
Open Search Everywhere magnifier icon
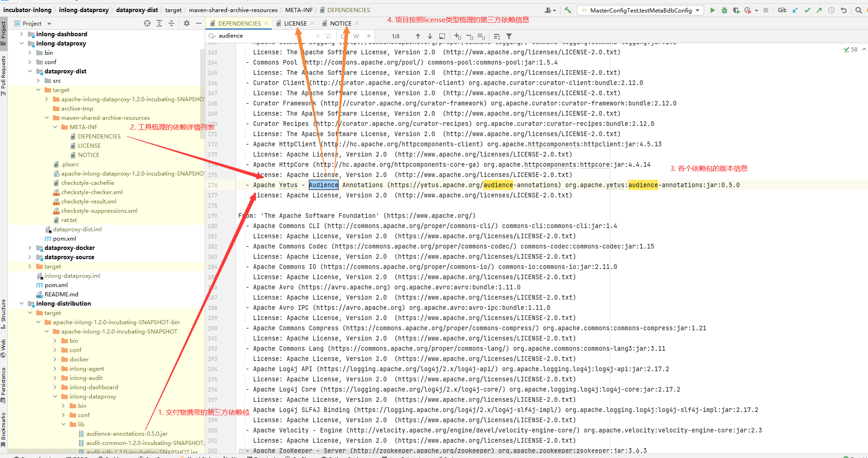click(859, 10)
